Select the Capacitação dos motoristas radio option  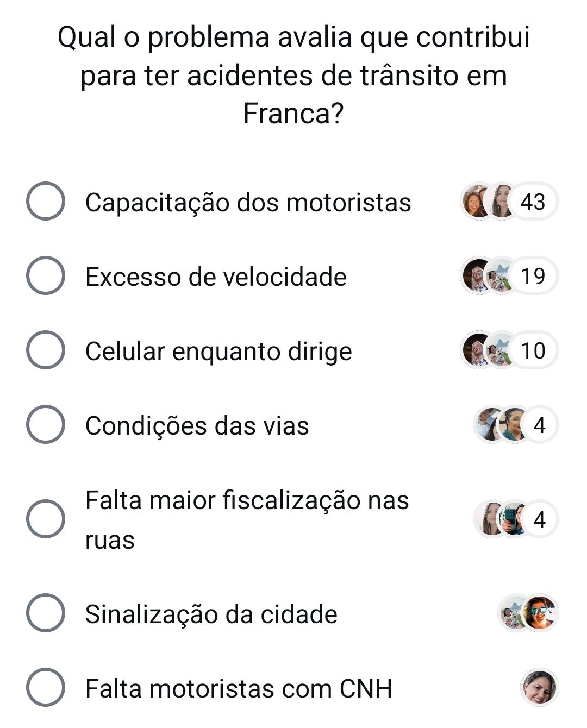coord(46,202)
